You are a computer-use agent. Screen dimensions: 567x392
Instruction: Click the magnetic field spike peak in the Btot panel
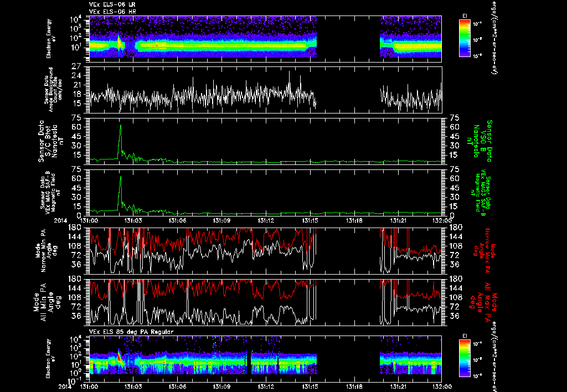click(x=121, y=126)
